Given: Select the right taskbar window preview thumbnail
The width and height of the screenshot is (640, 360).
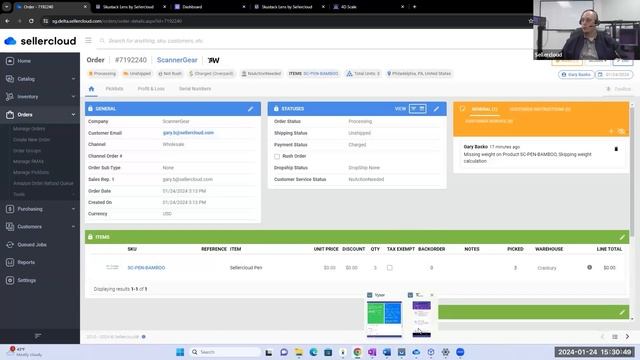Looking at the screenshot, I should coord(421,319).
